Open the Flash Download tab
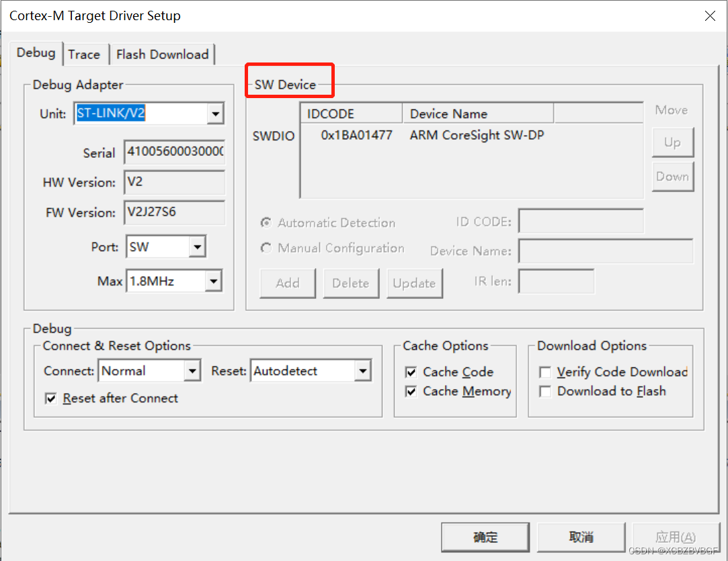 (163, 54)
